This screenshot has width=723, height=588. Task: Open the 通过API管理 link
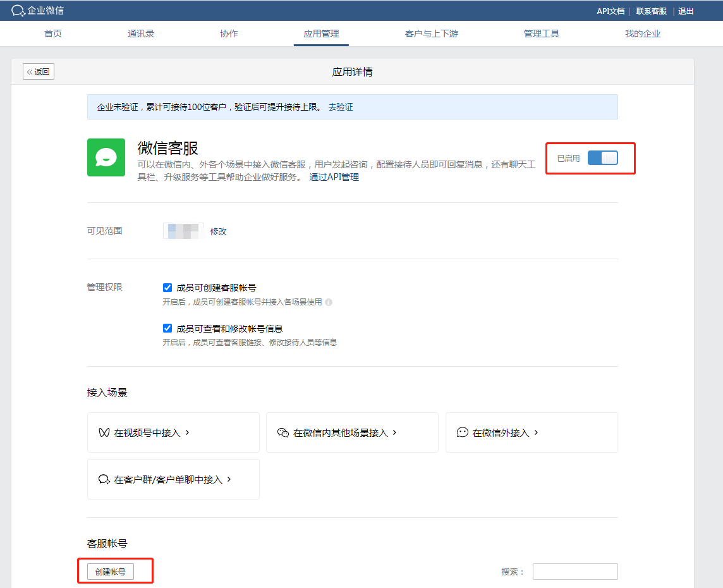pyautogui.click(x=334, y=177)
